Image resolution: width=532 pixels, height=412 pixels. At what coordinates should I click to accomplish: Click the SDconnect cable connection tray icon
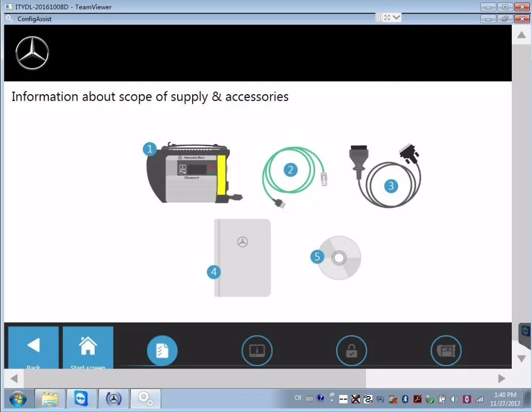coord(368,399)
